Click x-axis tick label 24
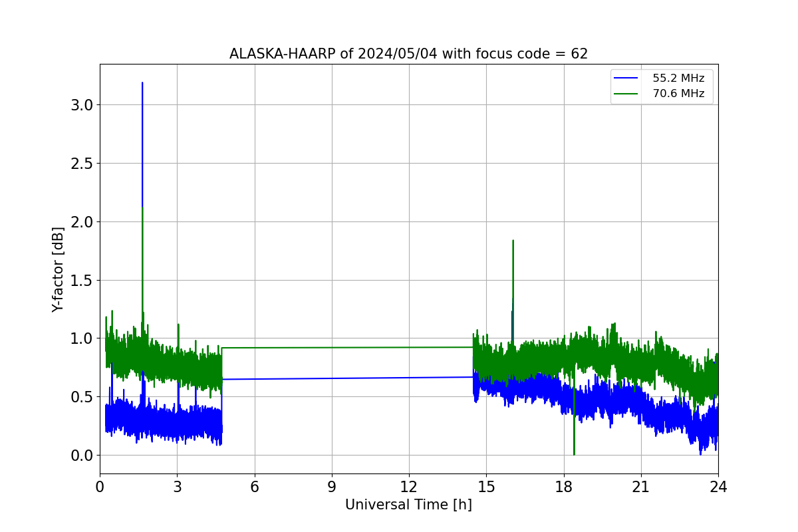This screenshot has height=532, width=798. [718, 486]
